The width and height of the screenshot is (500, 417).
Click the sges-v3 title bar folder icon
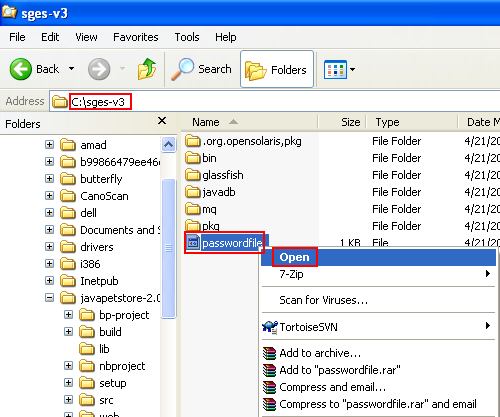[x=9, y=12]
